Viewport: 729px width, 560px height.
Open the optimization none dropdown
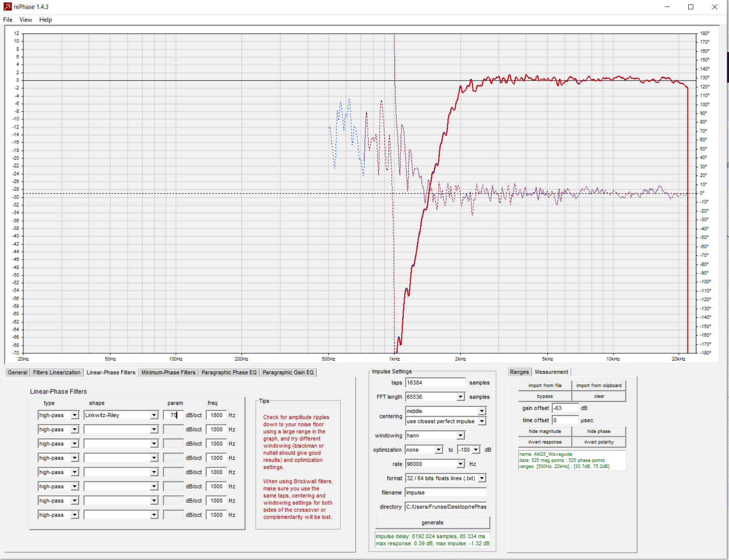point(438,450)
